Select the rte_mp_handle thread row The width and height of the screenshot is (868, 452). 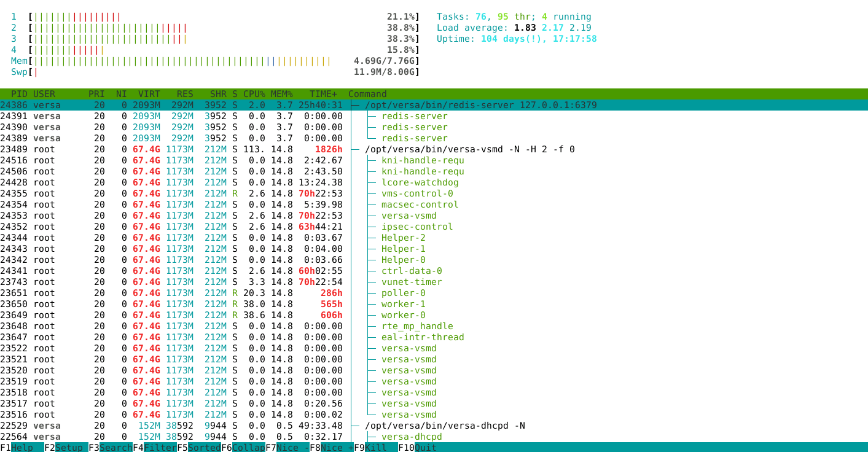point(434,326)
